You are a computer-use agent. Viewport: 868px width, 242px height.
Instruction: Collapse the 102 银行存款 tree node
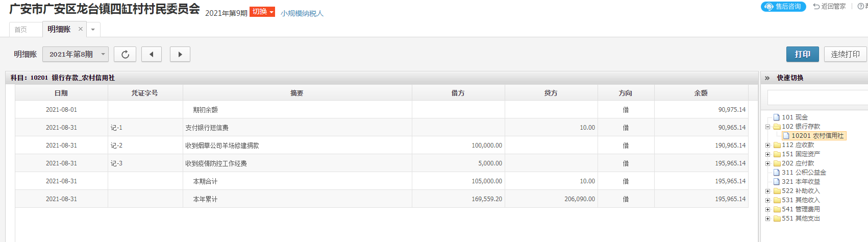(767, 127)
